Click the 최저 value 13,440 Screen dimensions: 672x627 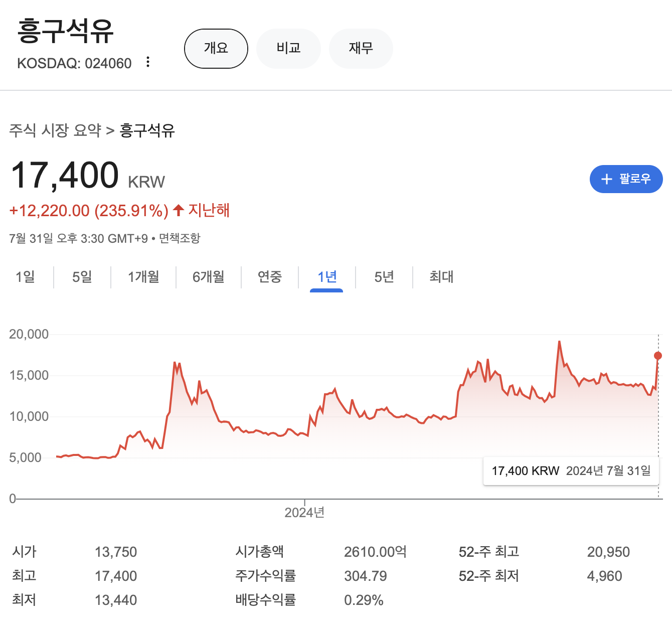[116, 600]
